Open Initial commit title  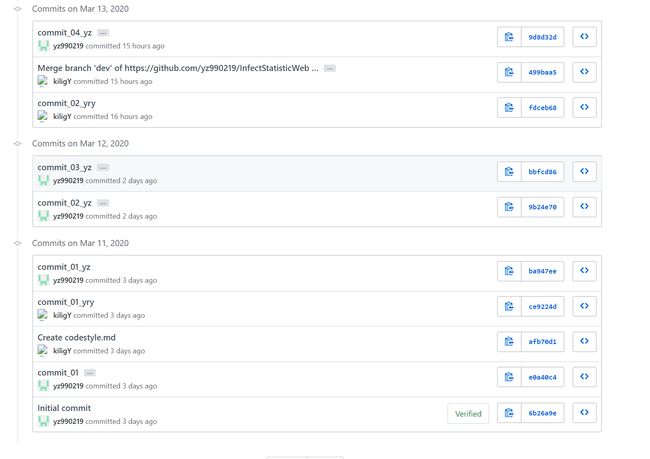[x=64, y=408]
